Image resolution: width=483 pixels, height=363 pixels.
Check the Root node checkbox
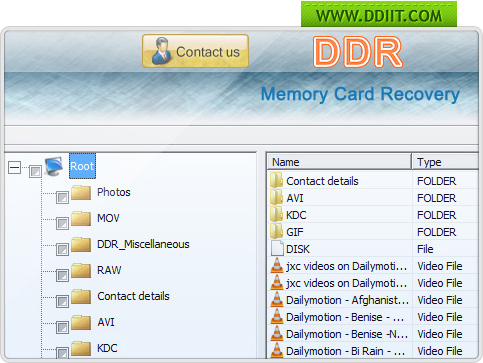35,171
